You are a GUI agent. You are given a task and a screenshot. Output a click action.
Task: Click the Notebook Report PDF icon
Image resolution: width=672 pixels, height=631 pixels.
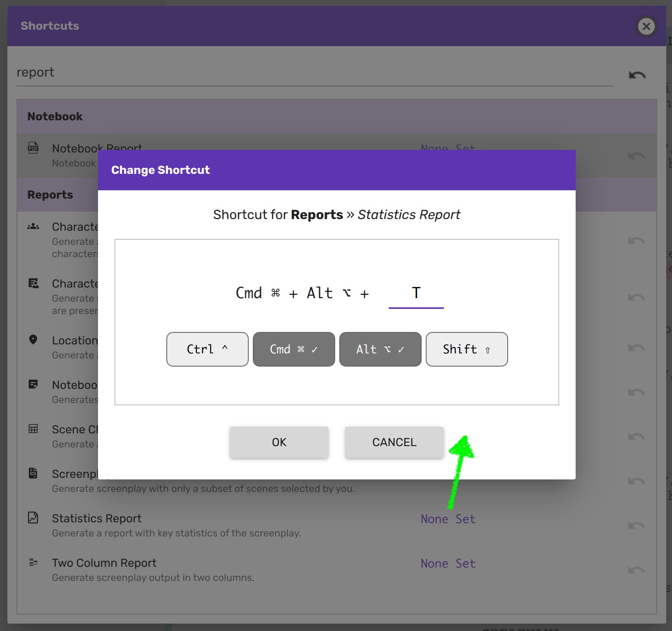point(33,147)
